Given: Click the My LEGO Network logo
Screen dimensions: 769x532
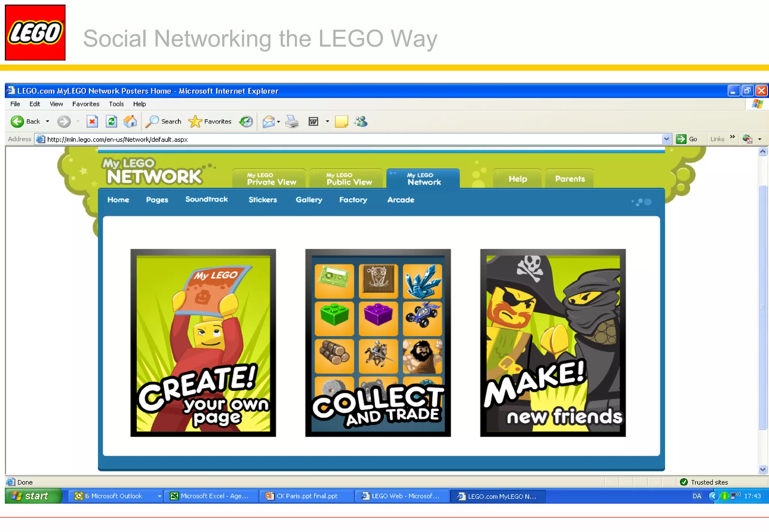Looking at the screenshot, I should (x=152, y=171).
